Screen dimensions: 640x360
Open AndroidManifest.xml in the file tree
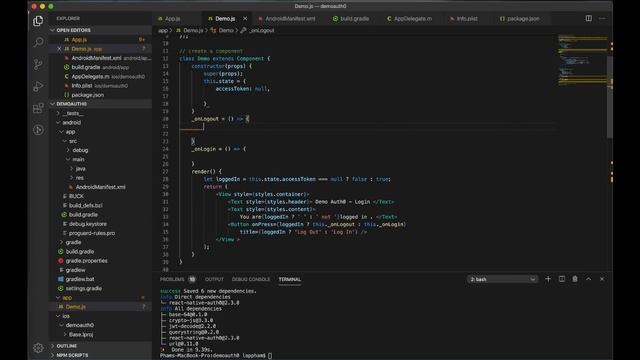pyautogui.click(x=100, y=187)
